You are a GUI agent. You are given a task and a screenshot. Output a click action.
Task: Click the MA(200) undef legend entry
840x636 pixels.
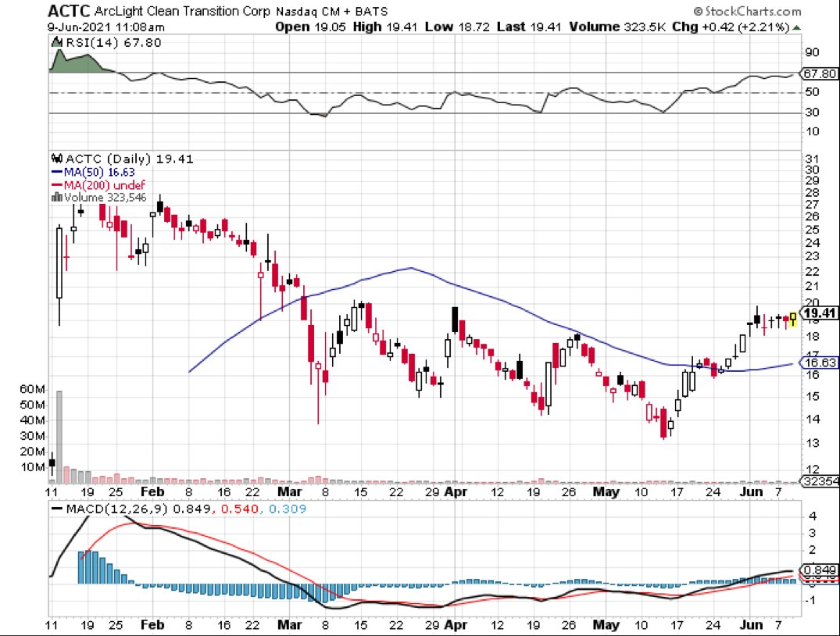[98, 185]
